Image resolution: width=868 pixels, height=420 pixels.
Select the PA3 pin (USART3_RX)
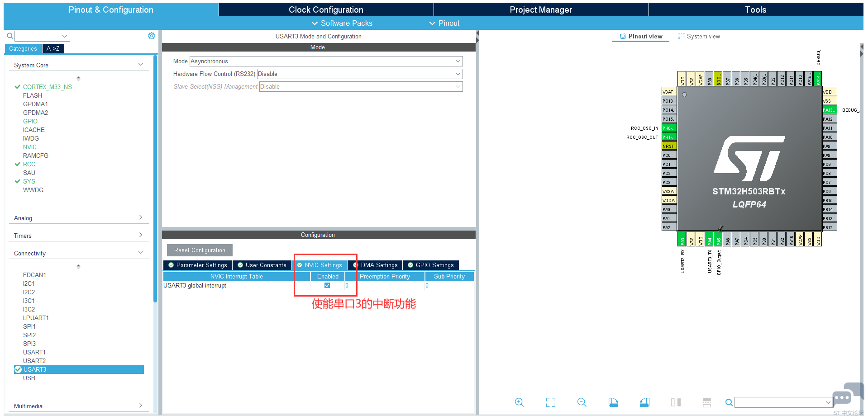point(682,239)
